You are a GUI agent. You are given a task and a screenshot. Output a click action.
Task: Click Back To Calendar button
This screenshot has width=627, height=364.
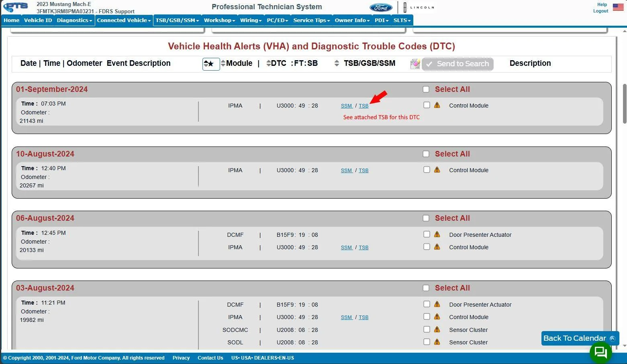tap(580, 338)
